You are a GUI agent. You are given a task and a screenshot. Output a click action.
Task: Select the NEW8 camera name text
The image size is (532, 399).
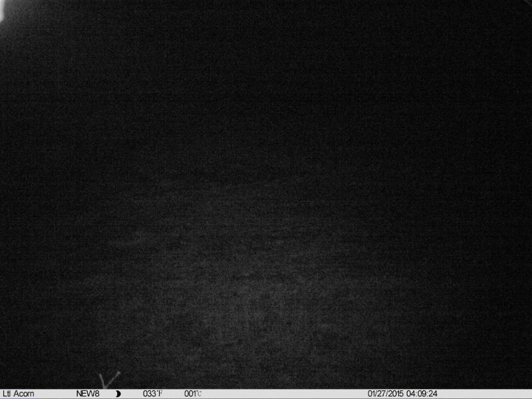tap(88, 394)
